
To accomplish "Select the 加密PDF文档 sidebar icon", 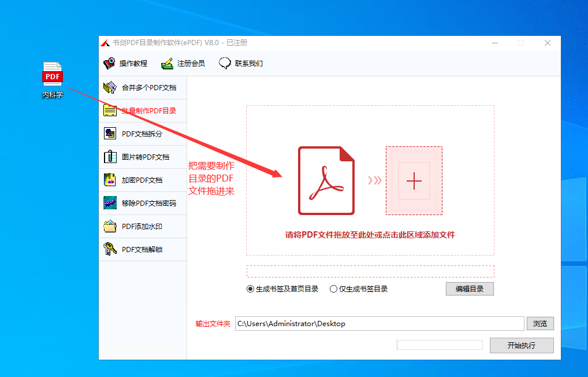I will click(x=110, y=180).
